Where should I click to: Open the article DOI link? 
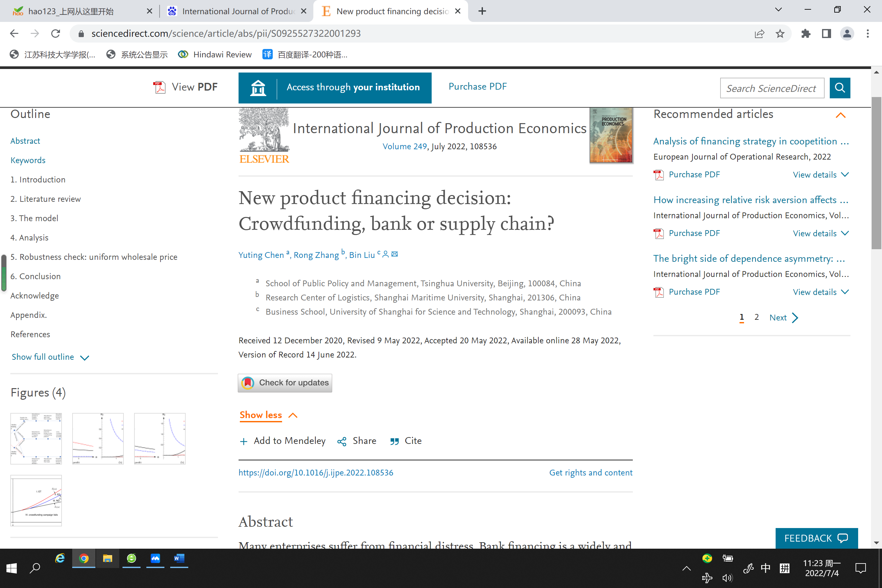coord(316,473)
